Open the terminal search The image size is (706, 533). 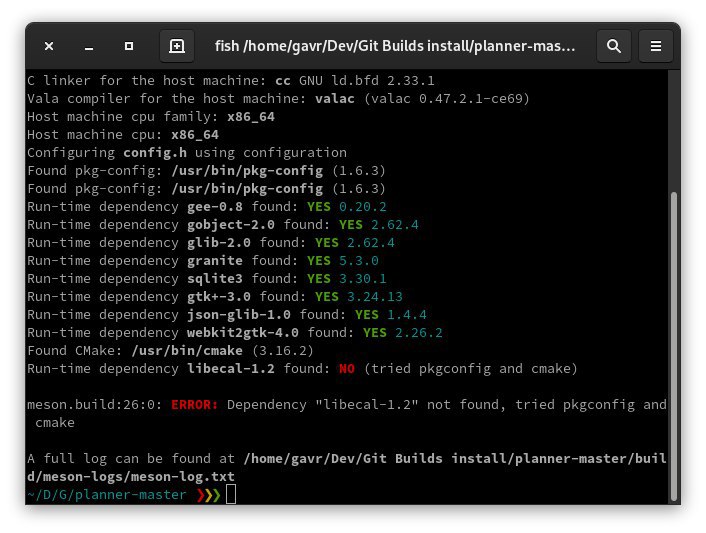tap(614, 46)
